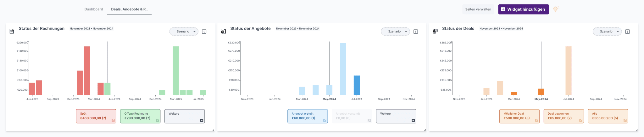Select the Deals, Angebote & R.. tab
The height and width of the screenshot is (137, 644).
(x=129, y=9)
